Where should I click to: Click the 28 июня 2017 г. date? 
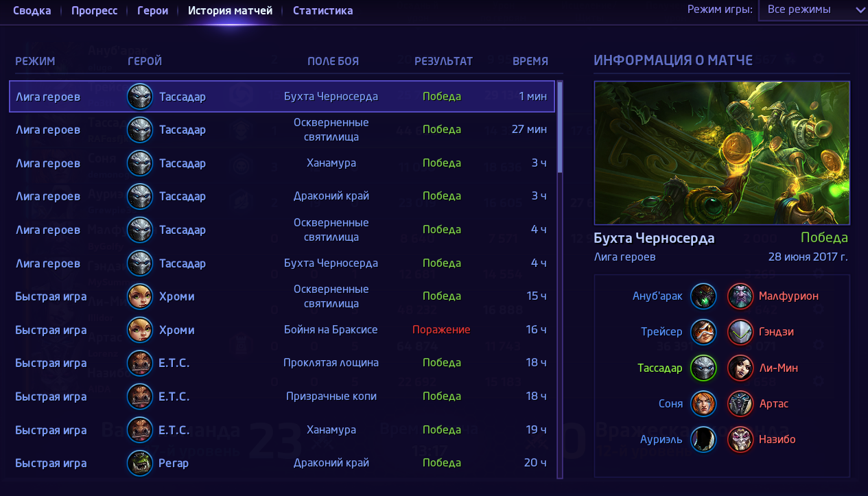point(808,257)
